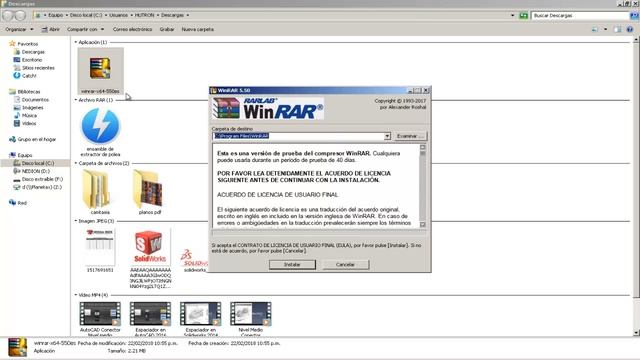This screenshot has width=640, height=360.
Task: Click Grabar in the toolbar
Action: point(167,29)
